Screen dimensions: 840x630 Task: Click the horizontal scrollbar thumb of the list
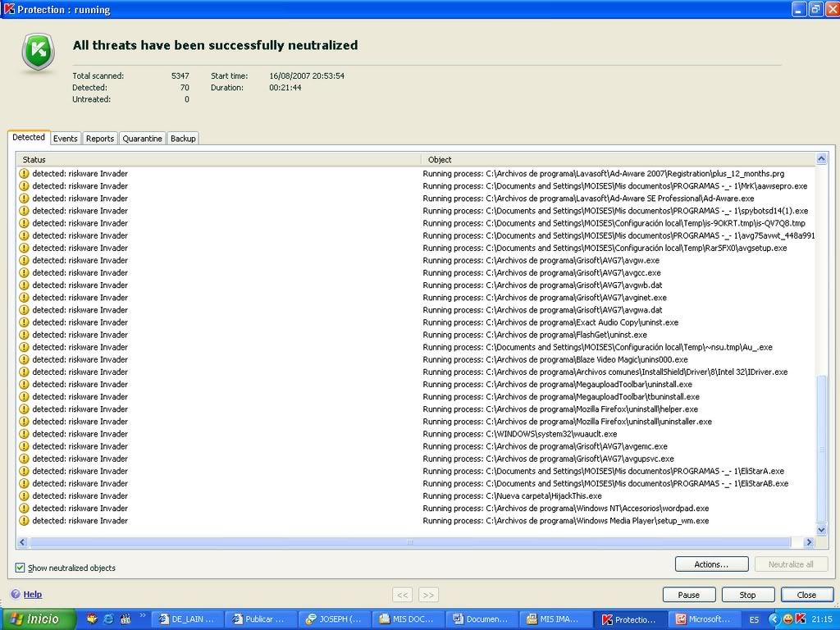click(x=410, y=542)
